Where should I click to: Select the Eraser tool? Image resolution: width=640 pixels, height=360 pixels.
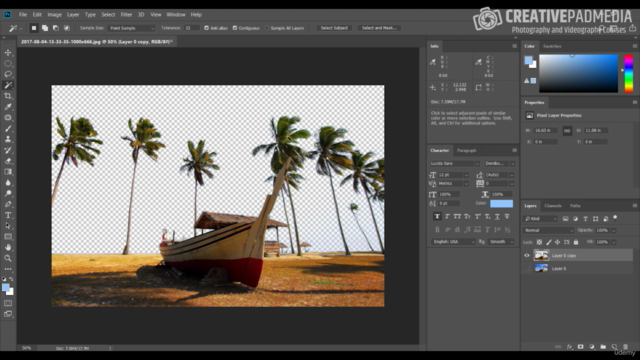pos(8,161)
